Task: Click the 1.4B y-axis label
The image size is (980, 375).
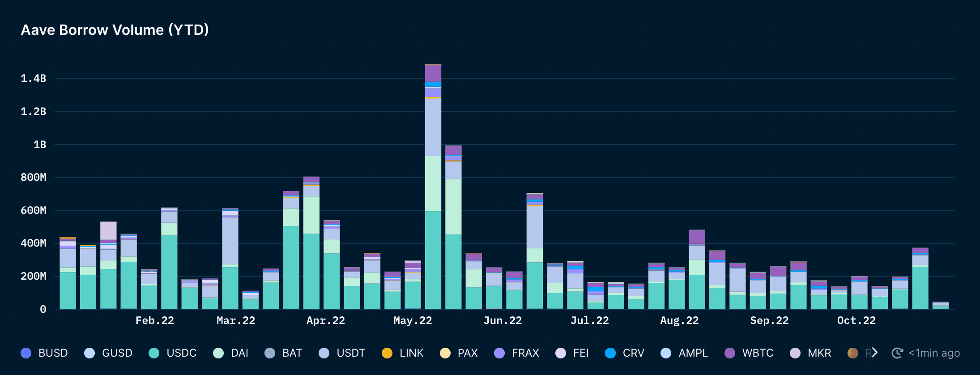Action: click(x=34, y=78)
